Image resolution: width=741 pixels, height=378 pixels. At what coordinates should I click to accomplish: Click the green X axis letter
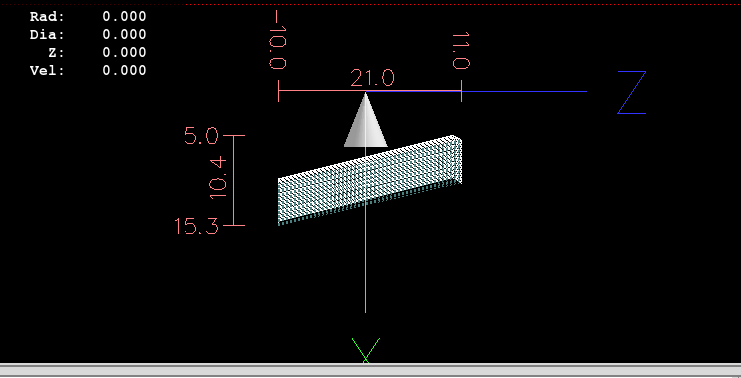click(366, 350)
